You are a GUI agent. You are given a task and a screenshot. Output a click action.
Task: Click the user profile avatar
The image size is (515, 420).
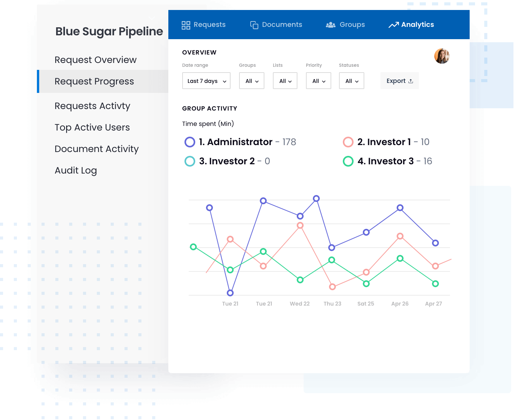click(x=442, y=56)
